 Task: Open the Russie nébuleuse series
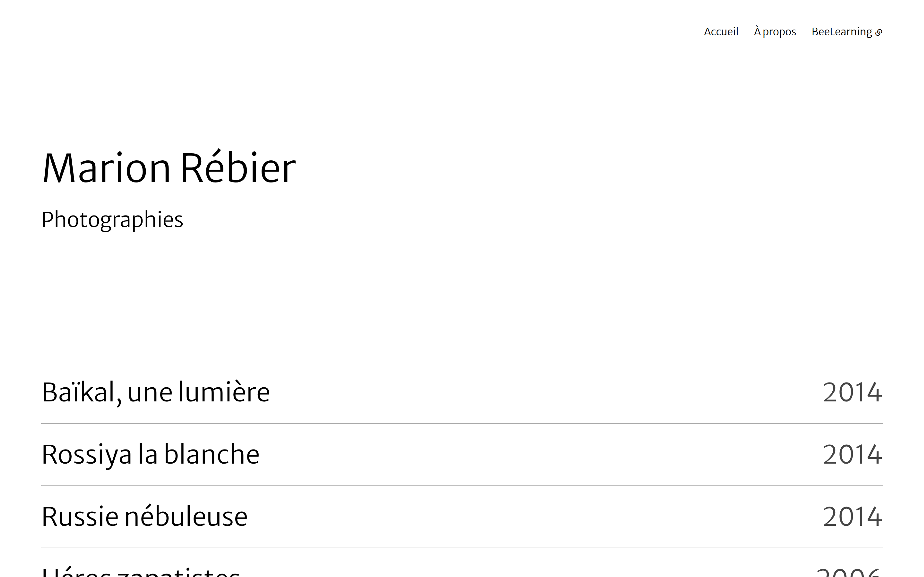(144, 517)
